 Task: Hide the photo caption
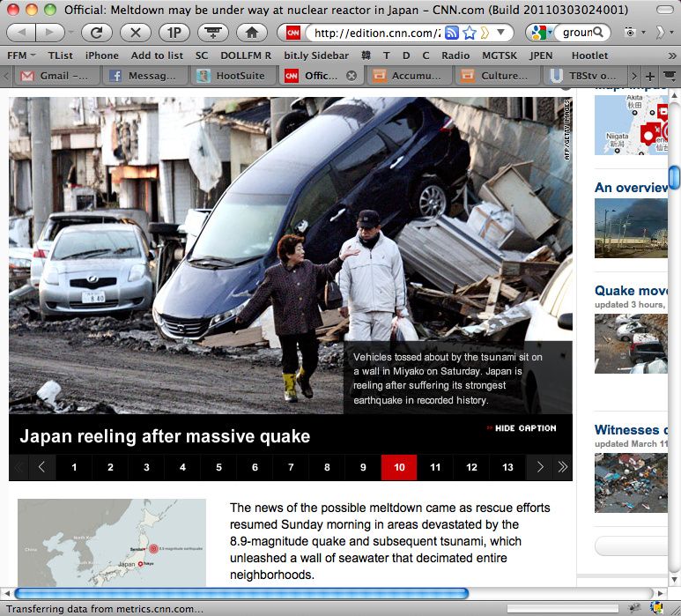point(522,428)
